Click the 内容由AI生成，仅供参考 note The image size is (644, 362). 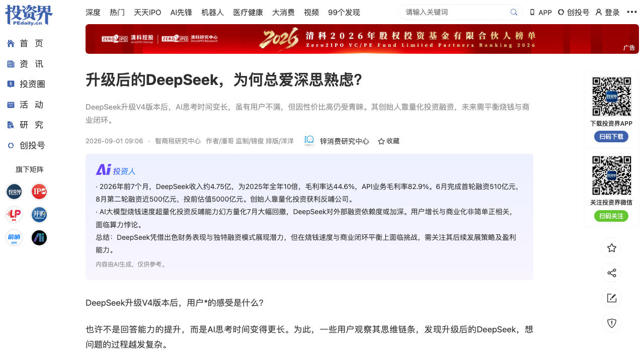[132, 264]
